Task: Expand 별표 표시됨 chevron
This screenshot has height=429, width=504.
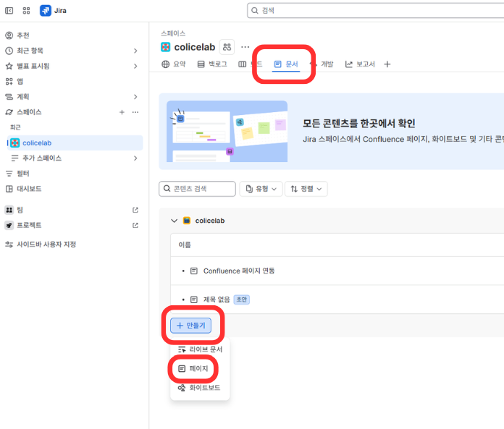Action: tap(135, 66)
